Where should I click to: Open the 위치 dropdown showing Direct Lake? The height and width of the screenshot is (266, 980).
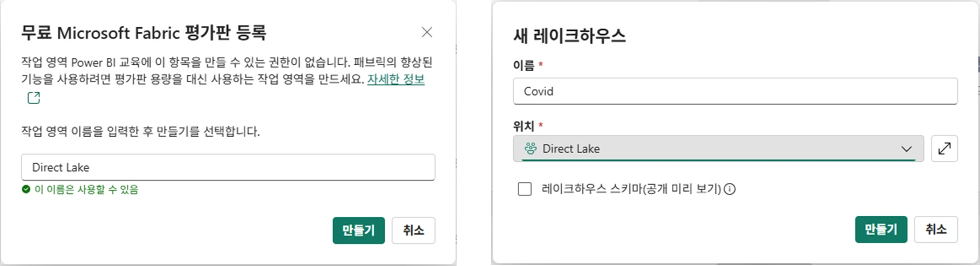pos(718,148)
